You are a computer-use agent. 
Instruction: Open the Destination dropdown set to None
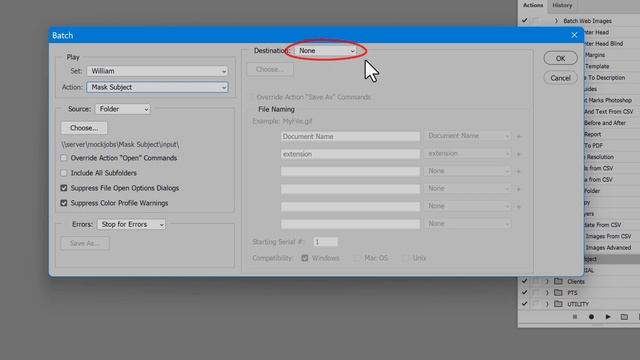pyautogui.click(x=326, y=51)
